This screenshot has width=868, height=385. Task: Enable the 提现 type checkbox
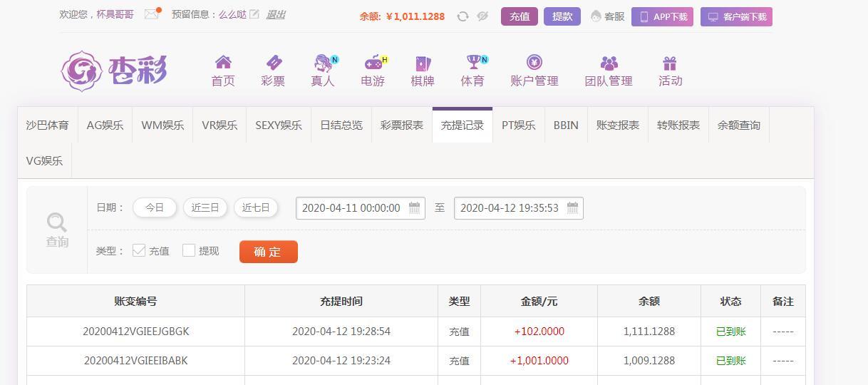(189, 250)
